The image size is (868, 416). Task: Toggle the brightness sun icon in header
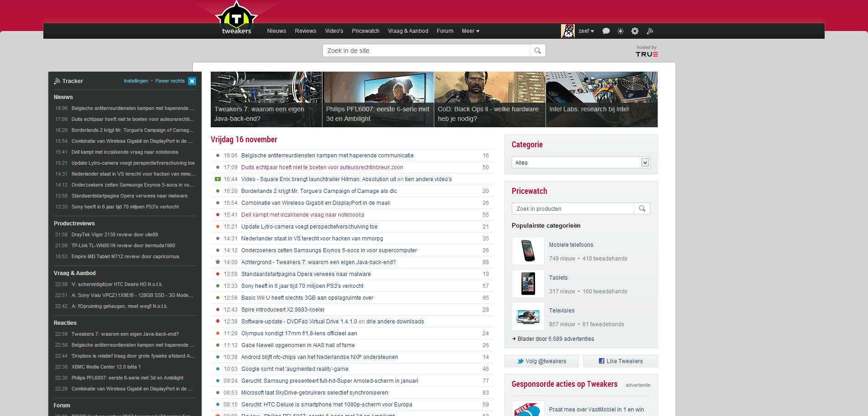(620, 31)
